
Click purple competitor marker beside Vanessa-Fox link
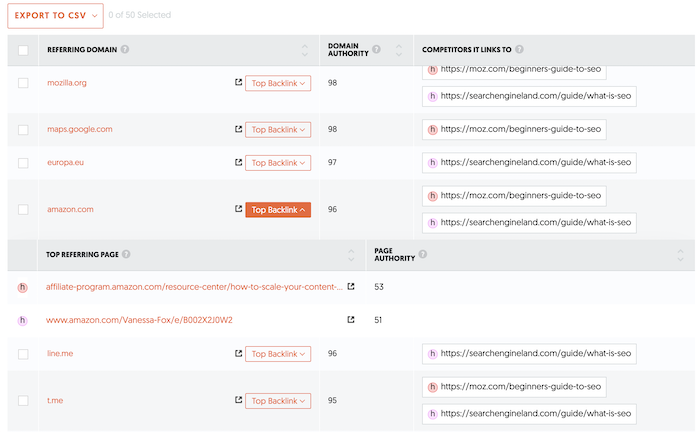(22, 320)
